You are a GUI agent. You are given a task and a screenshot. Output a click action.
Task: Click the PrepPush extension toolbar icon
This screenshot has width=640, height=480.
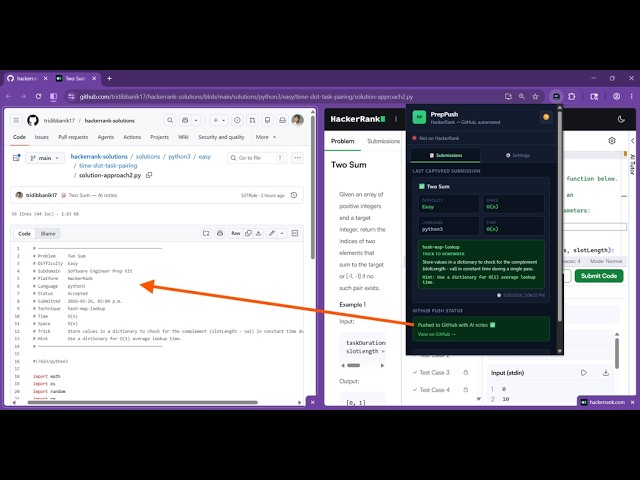pos(556,97)
